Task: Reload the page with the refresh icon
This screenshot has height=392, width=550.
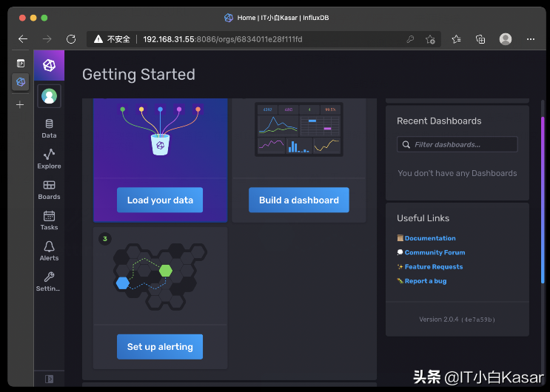Action: [71, 39]
